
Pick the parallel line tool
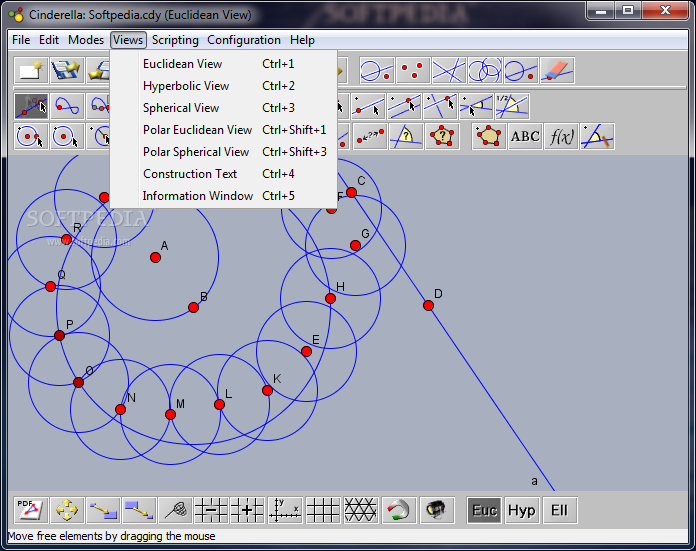coord(404,107)
